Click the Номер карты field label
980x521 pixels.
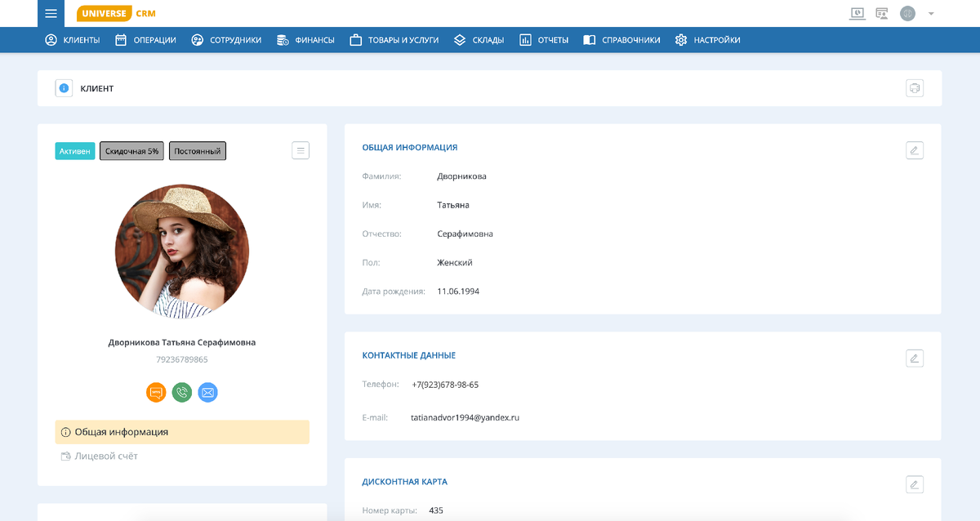390,511
